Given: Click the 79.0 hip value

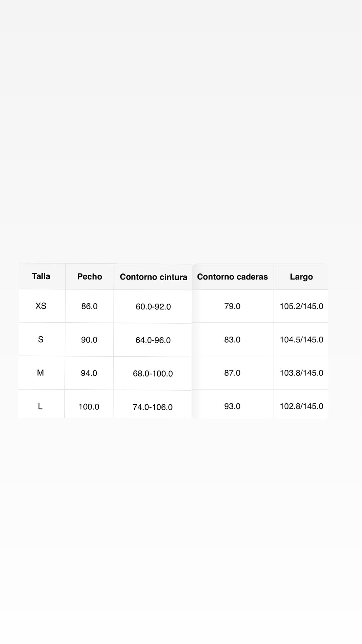Looking at the screenshot, I should tap(232, 306).
